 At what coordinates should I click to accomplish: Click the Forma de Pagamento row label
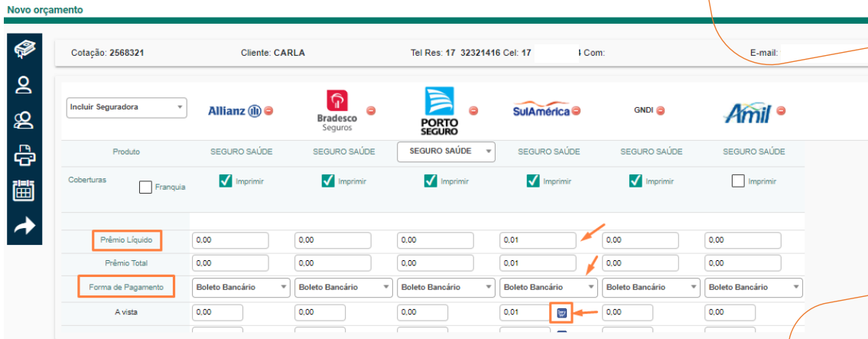coord(126,287)
